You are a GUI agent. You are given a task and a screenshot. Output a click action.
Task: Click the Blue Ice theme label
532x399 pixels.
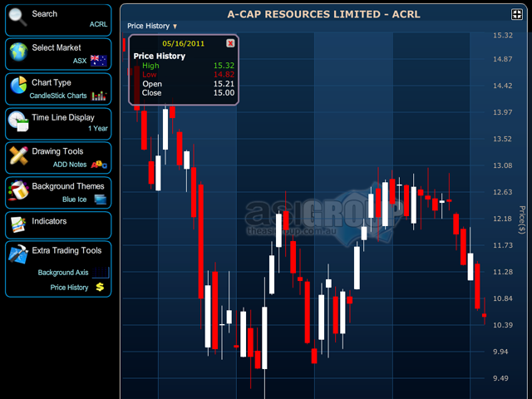74,199
